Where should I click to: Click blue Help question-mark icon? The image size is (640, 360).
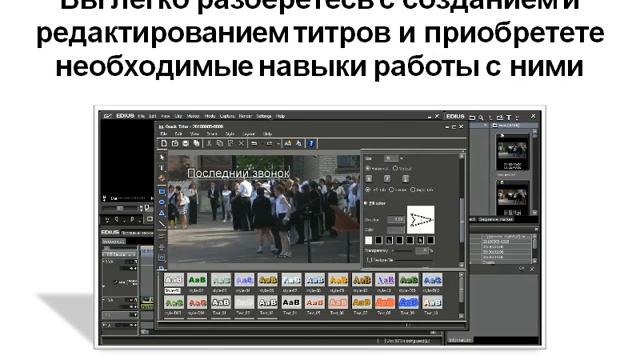coord(311,144)
